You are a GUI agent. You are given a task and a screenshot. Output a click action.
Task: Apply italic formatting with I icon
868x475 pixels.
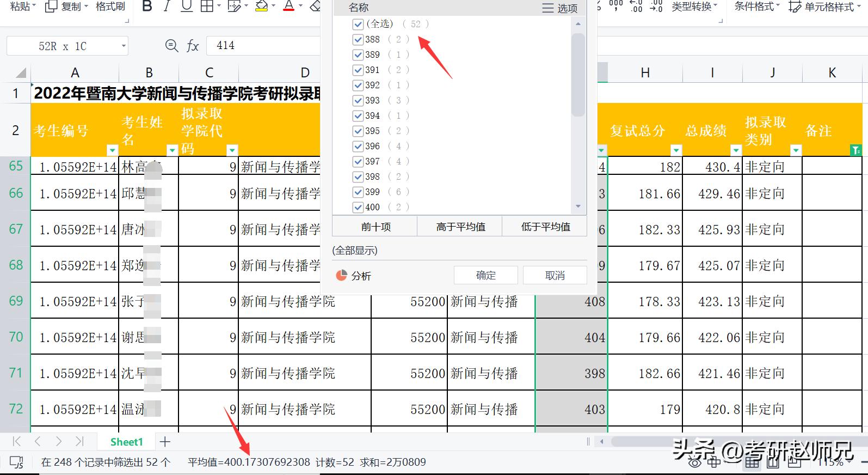(167, 7)
